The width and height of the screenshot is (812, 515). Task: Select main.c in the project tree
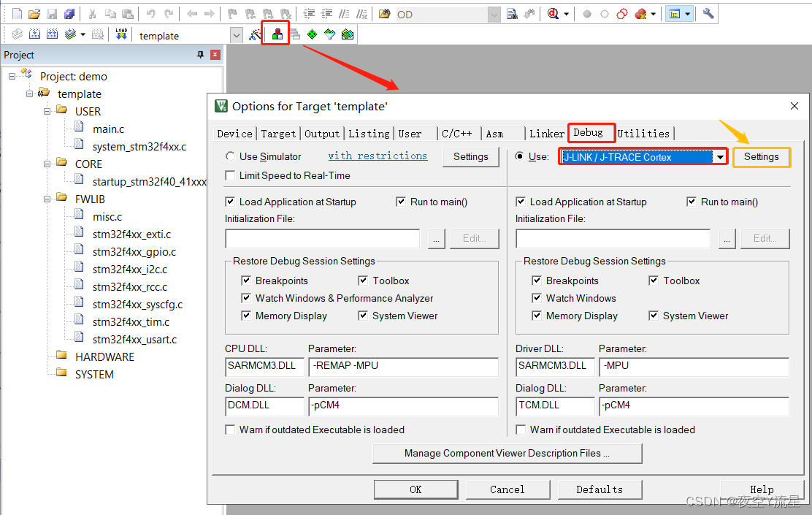pyautogui.click(x=108, y=129)
